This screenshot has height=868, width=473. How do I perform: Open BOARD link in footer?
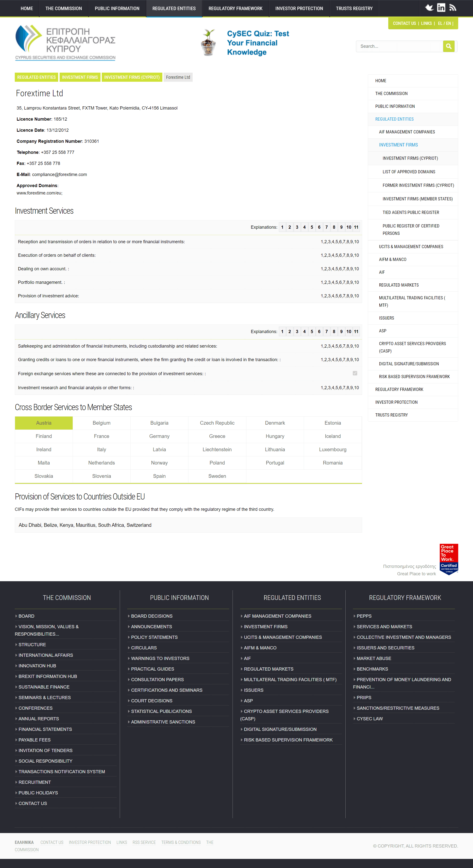26,616
